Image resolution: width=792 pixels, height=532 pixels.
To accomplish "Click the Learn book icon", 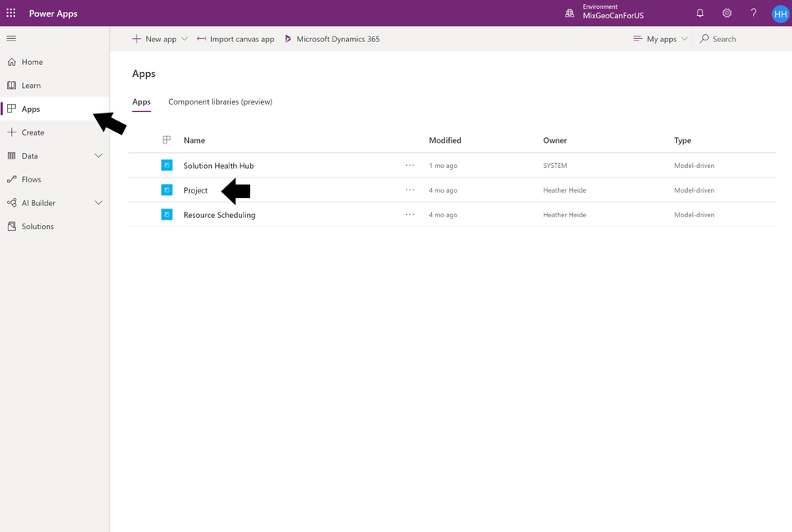I will (x=12, y=86).
